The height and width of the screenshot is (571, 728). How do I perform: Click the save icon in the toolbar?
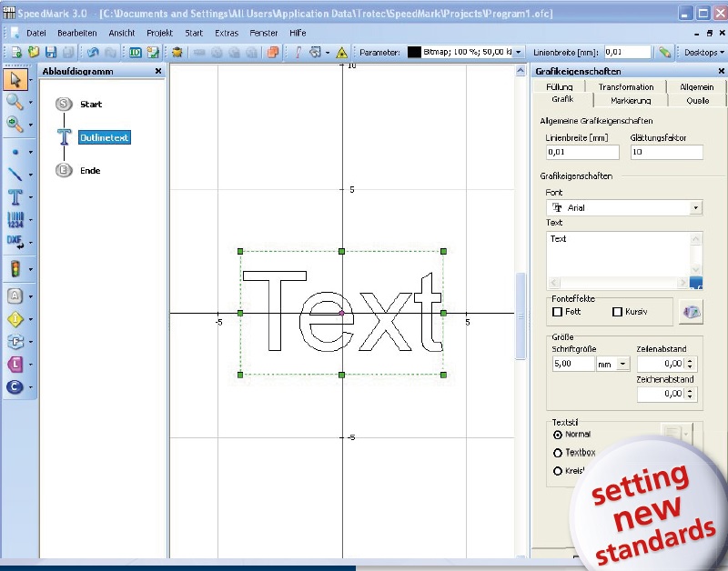[51, 53]
